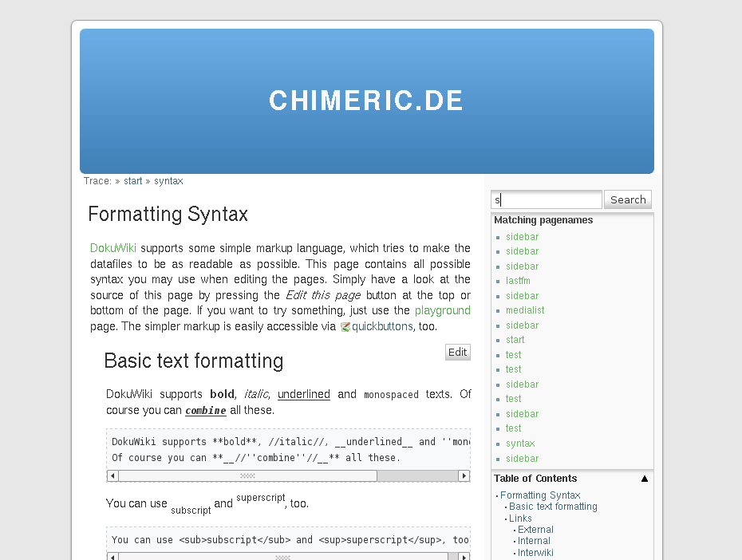Click the Matching pagenames label
Screen dimensions: 742x560
tap(543, 220)
